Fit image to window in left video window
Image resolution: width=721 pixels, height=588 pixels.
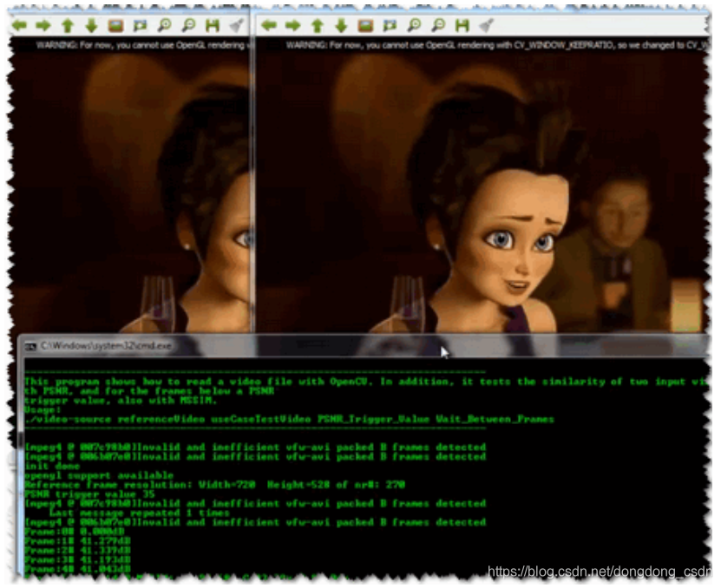point(140,26)
